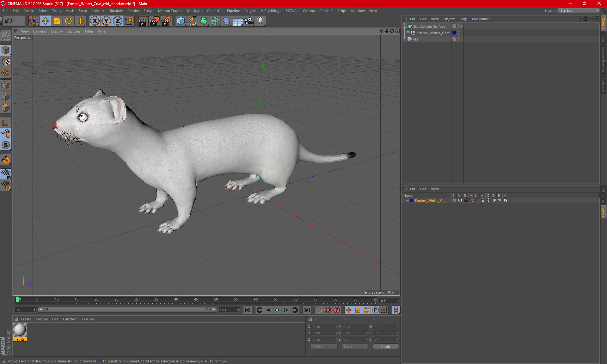
Task: Switch to Edges mode
Action: pyautogui.click(x=6, y=96)
